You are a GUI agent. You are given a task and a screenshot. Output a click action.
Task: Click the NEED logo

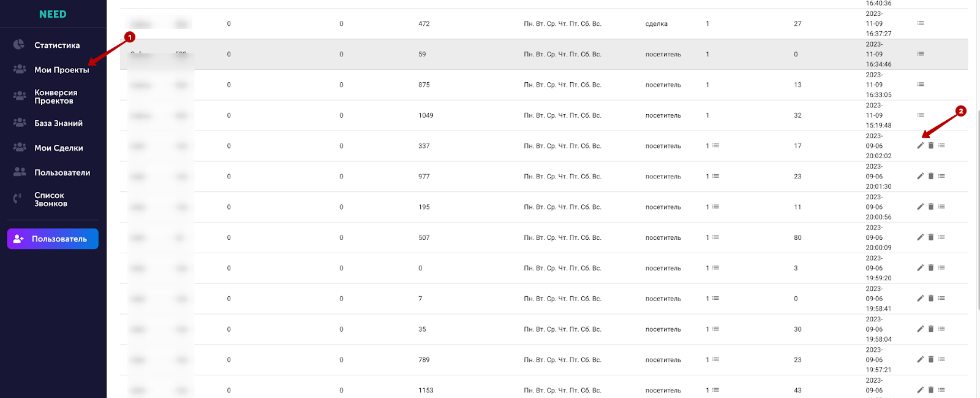[53, 14]
